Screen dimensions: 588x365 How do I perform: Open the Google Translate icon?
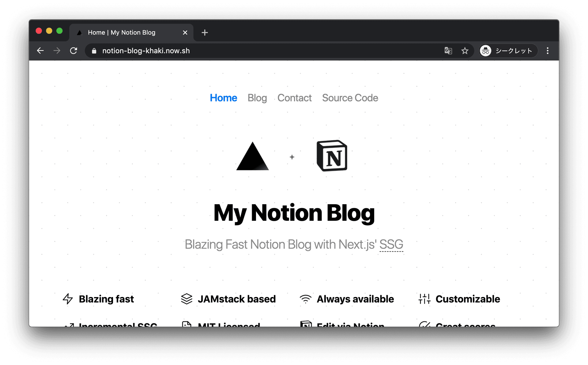[x=448, y=51]
